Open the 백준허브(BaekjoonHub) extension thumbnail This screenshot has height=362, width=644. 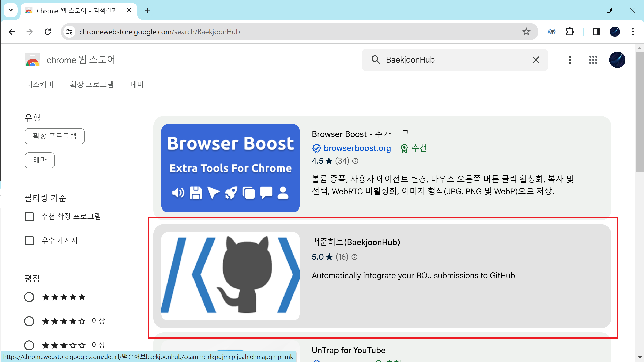230,276
